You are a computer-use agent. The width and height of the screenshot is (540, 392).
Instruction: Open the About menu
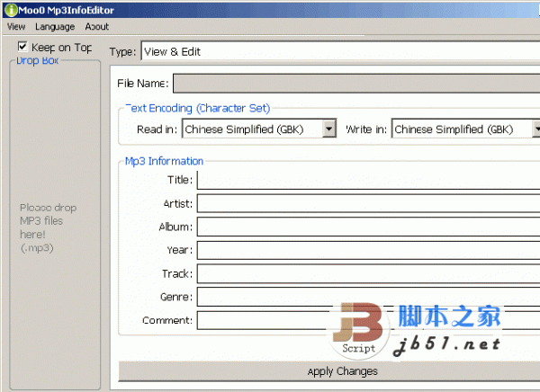click(97, 26)
